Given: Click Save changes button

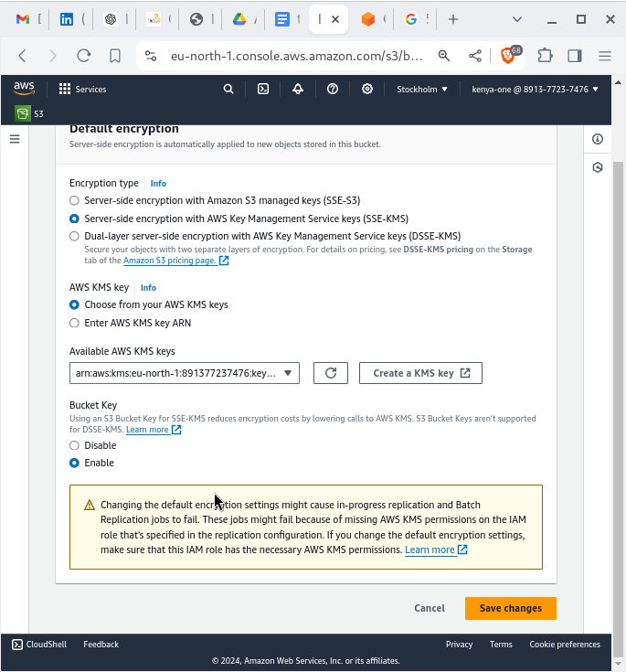Looking at the screenshot, I should 510,608.
